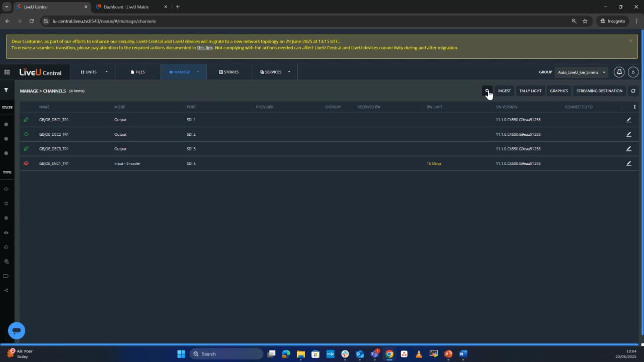This screenshot has width=644, height=362.
Task: Open Streaming Destination
Action: [x=599, y=91]
